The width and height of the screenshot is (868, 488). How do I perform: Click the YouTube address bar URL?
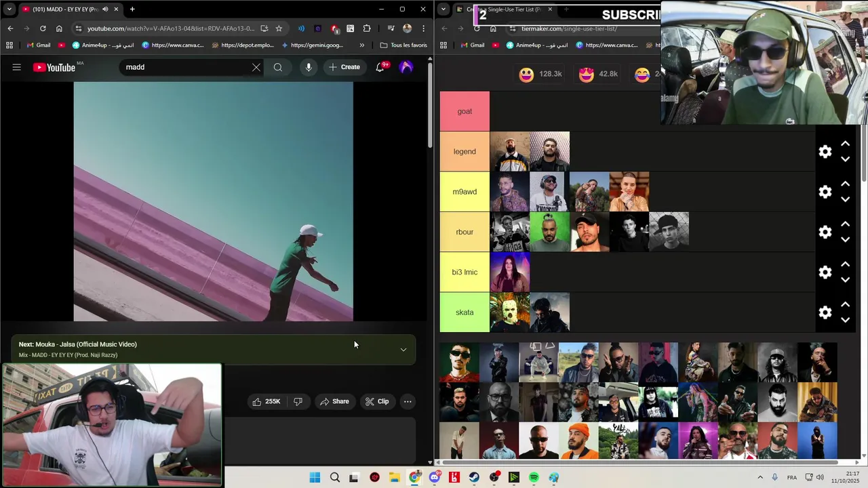click(170, 28)
